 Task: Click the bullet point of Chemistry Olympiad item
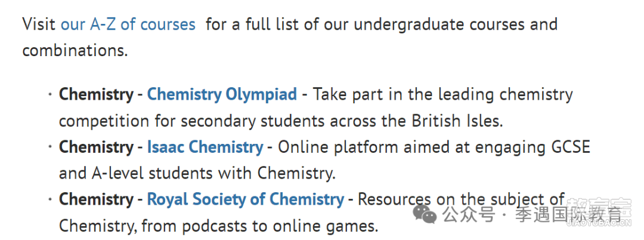pyautogui.click(x=50, y=95)
